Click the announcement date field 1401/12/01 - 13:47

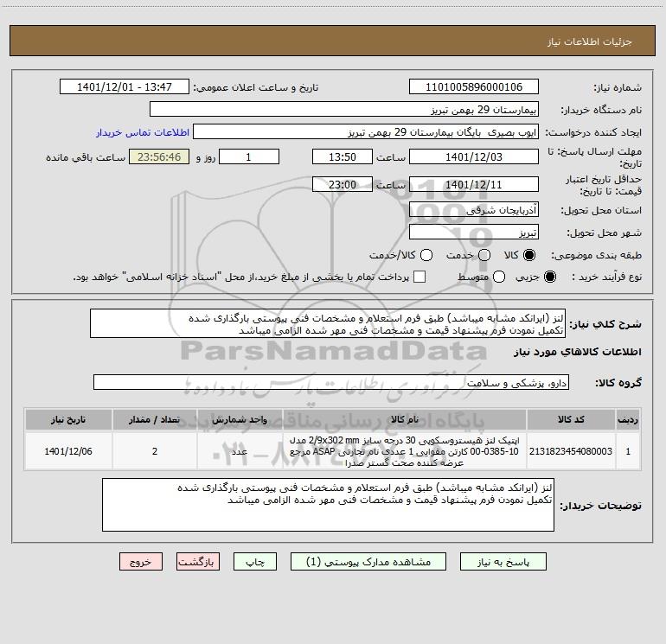125,87
